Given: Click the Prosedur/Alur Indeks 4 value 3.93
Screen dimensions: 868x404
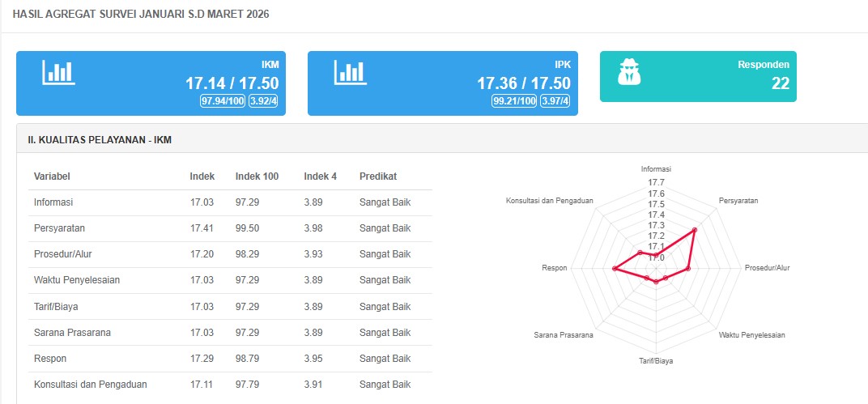Looking at the screenshot, I should 313,254.
